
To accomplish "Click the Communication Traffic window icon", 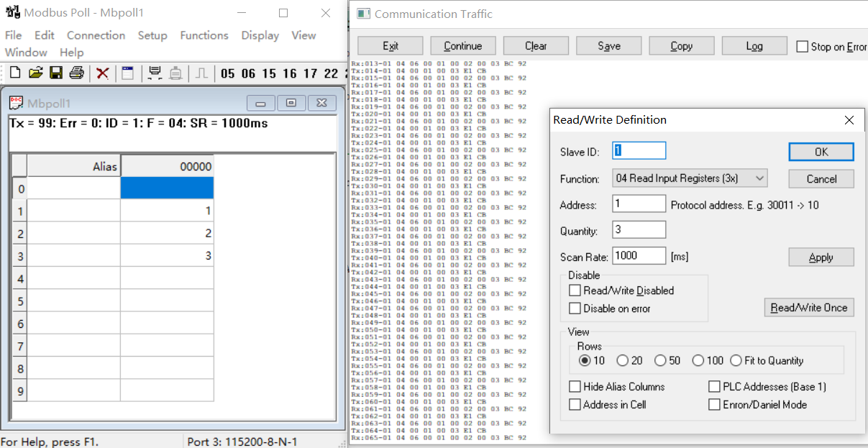I will pyautogui.click(x=363, y=14).
